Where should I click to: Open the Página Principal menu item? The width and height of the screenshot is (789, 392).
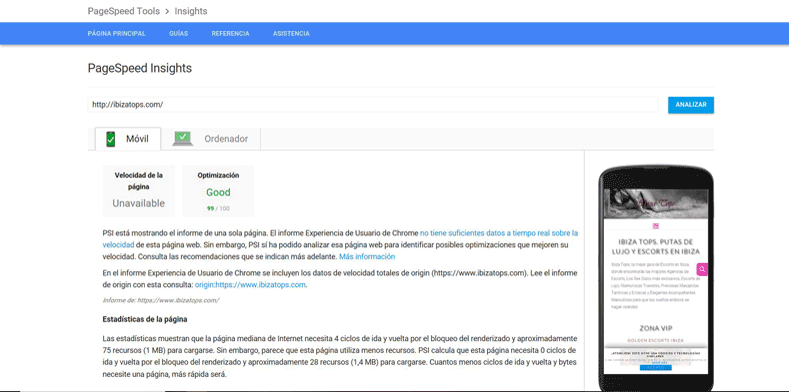pos(116,34)
